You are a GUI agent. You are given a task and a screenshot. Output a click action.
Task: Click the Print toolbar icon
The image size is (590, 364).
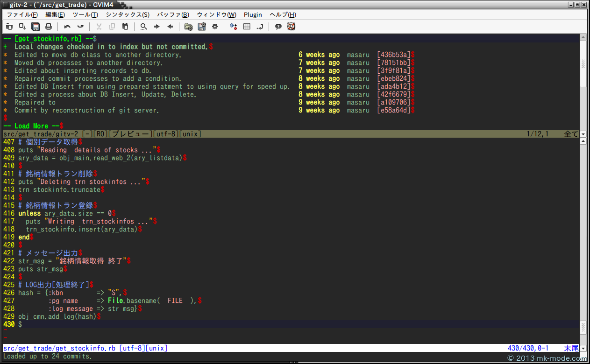(49, 27)
